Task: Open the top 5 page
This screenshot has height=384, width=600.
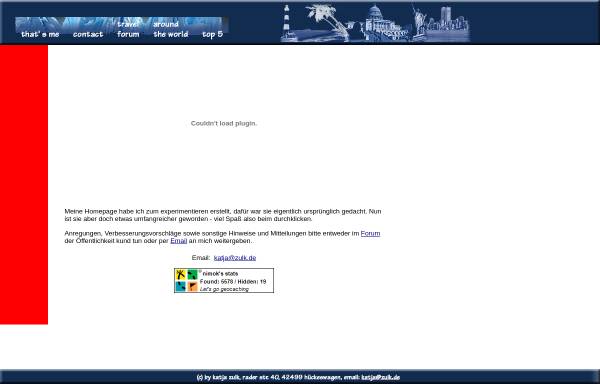Action: (212, 34)
